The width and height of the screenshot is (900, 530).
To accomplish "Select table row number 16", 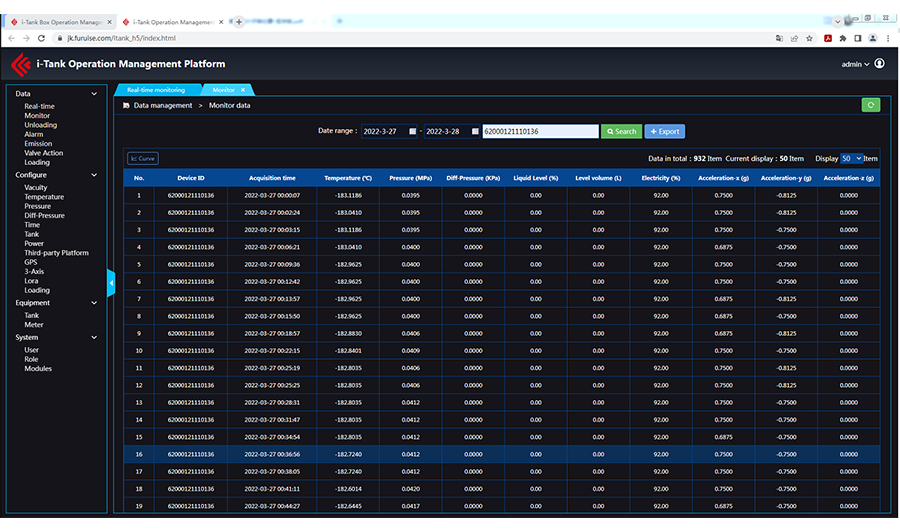I will coord(502,454).
